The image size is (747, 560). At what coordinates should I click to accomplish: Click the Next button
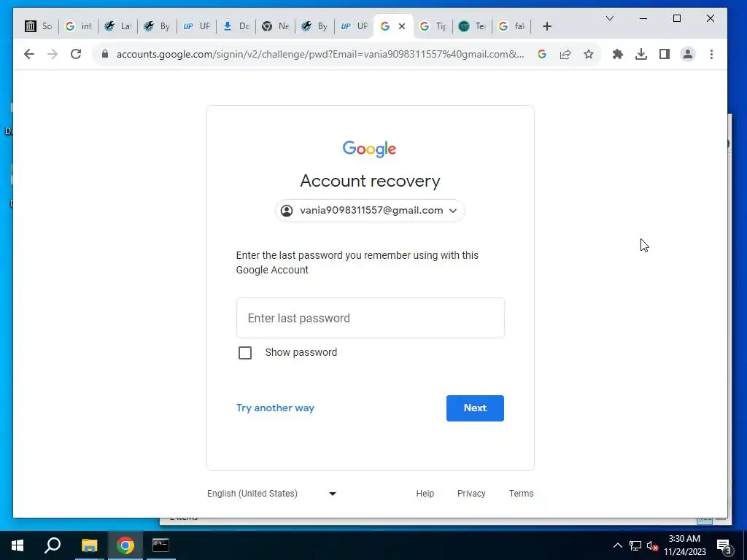[x=475, y=408]
